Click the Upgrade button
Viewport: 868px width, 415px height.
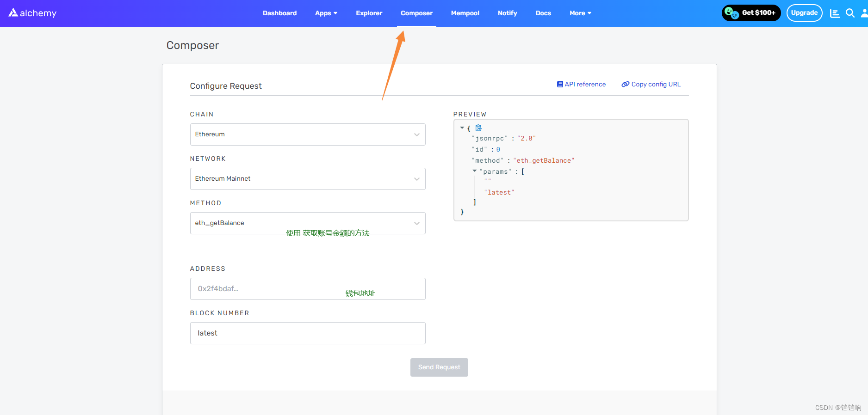[804, 13]
